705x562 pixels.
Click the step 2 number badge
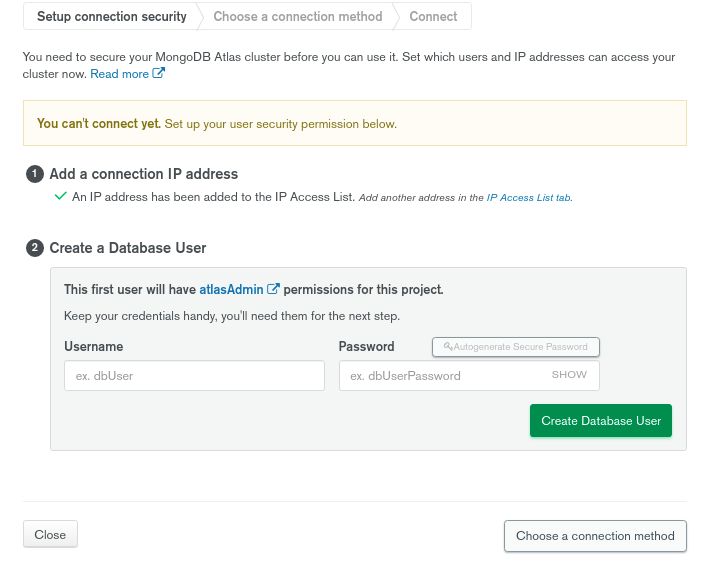coord(35,248)
